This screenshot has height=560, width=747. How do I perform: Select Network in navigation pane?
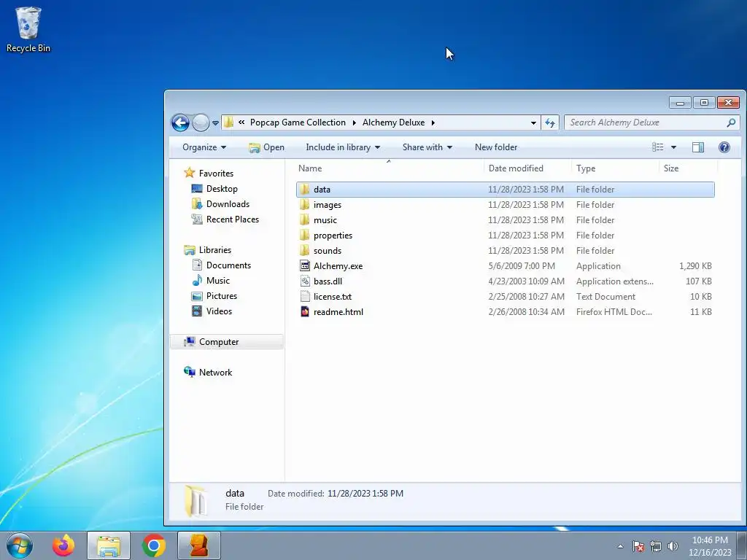tap(215, 373)
